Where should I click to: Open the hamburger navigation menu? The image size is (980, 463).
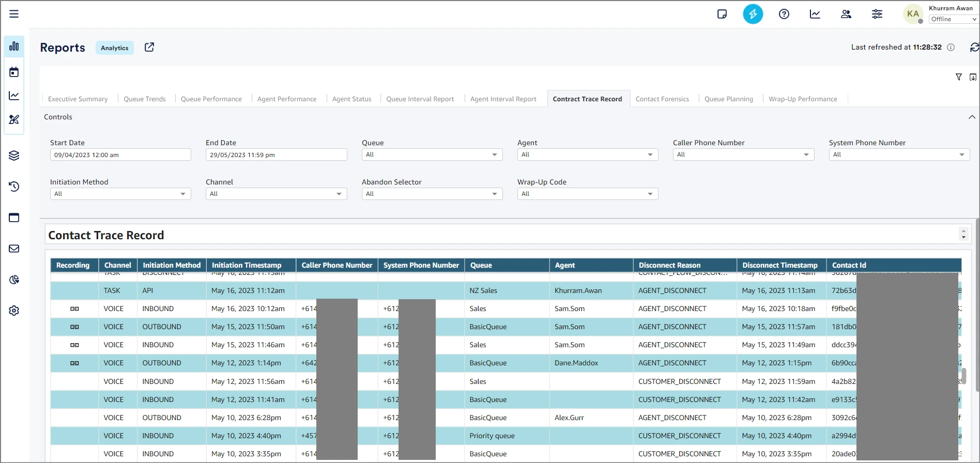pos(14,14)
